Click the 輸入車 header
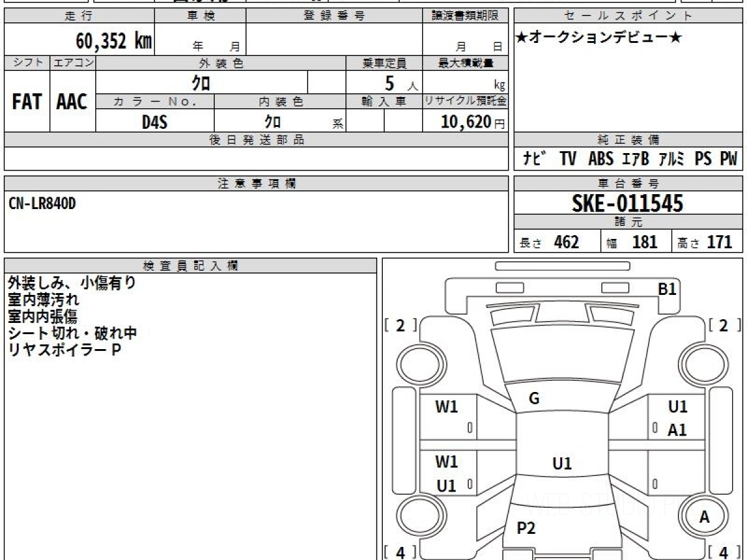Image resolution: width=747 pixels, height=560 pixels. click(x=384, y=101)
